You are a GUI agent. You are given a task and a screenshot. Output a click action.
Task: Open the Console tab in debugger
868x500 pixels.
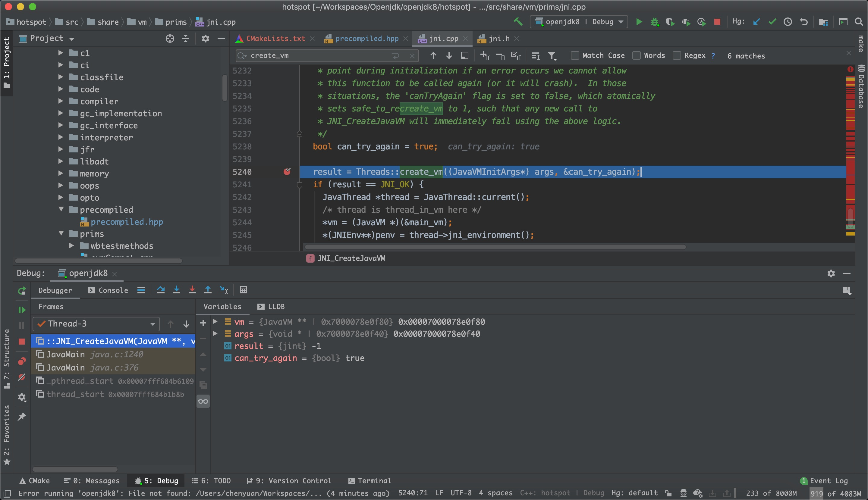coord(108,290)
